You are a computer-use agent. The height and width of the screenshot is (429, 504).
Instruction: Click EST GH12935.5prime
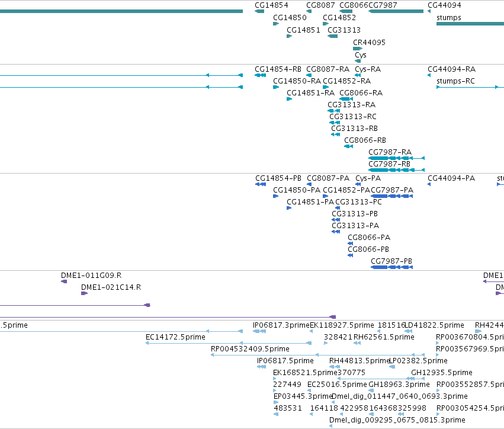(442, 373)
